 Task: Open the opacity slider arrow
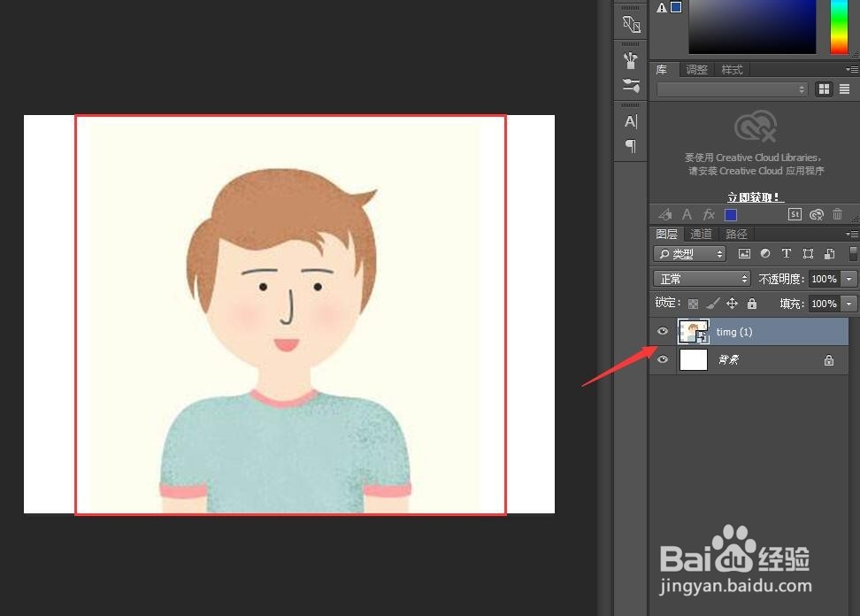click(849, 279)
